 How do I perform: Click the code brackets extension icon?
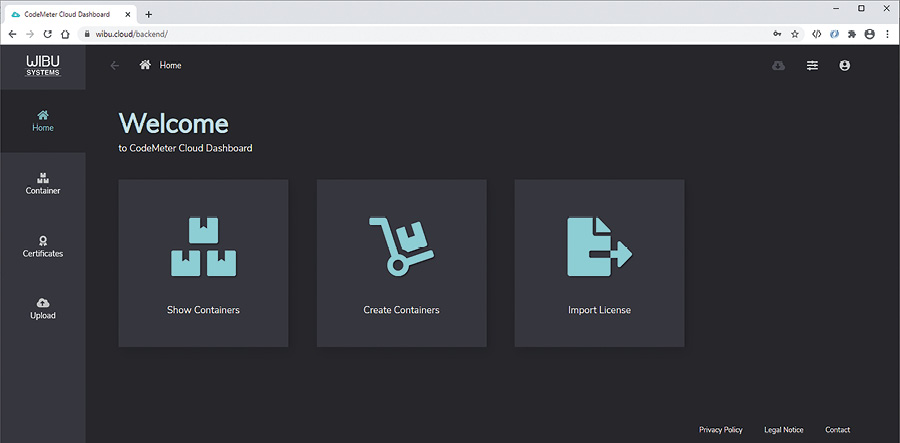816,34
